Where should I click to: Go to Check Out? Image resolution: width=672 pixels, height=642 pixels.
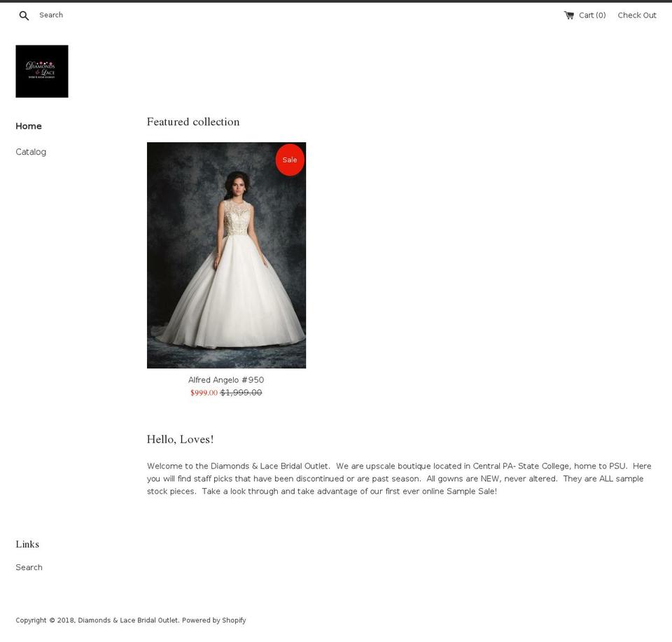(637, 15)
